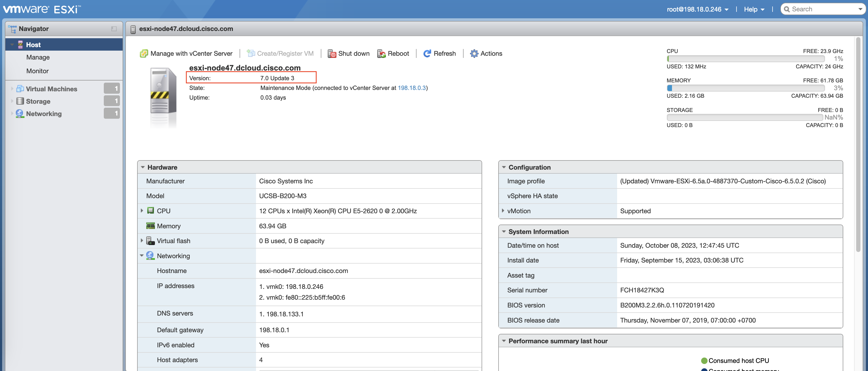The width and height of the screenshot is (868, 371).
Task: Open the Help menu
Action: pyautogui.click(x=754, y=9)
